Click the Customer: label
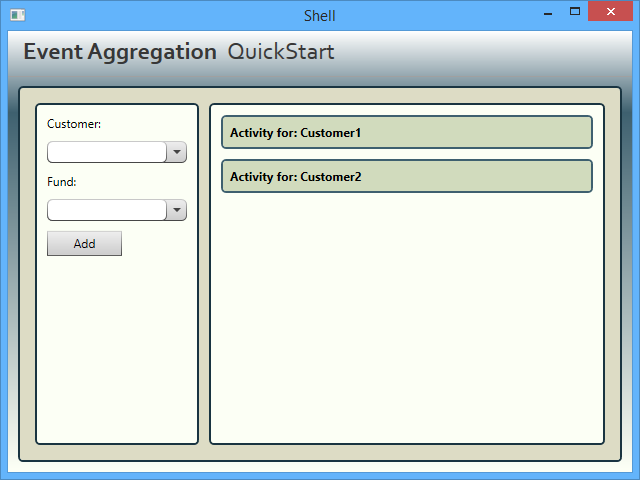The height and width of the screenshot is (480, 640). coord(74,124)
